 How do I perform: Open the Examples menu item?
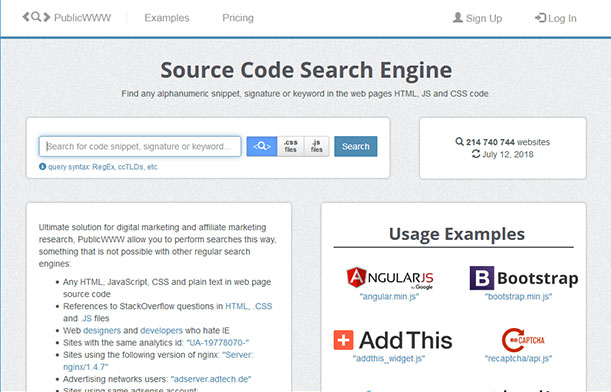(167, 18)
